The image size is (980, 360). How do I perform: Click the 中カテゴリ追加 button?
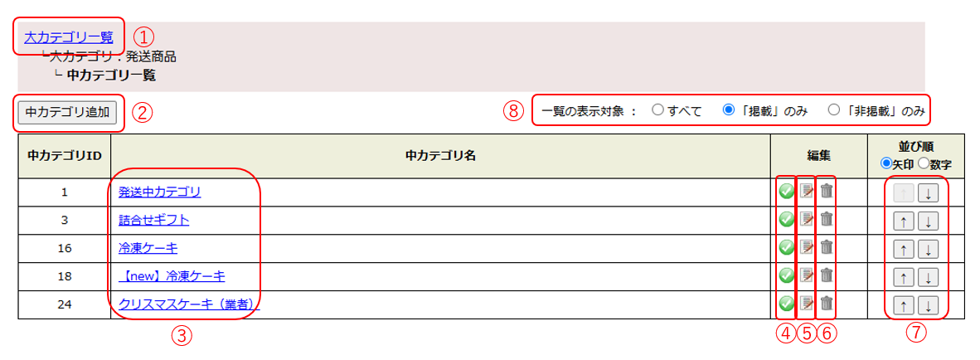68,112
